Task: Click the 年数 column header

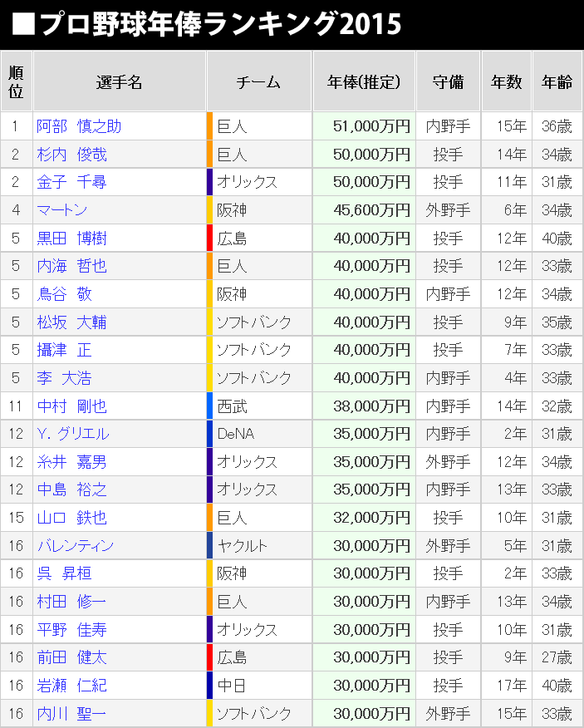Action: click(x=507, y=81)
